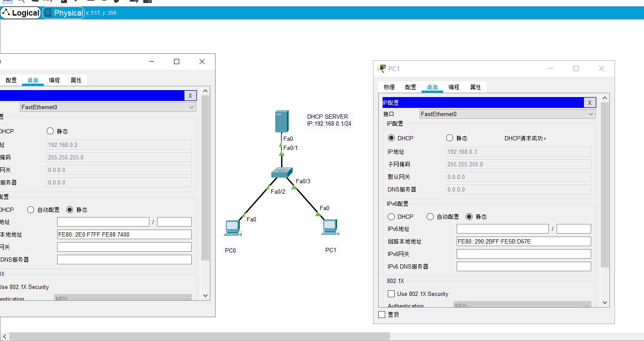Open the 桌面 tab in left PC0 window
Screen dimensions: 644x341
(x=33, y=80)
